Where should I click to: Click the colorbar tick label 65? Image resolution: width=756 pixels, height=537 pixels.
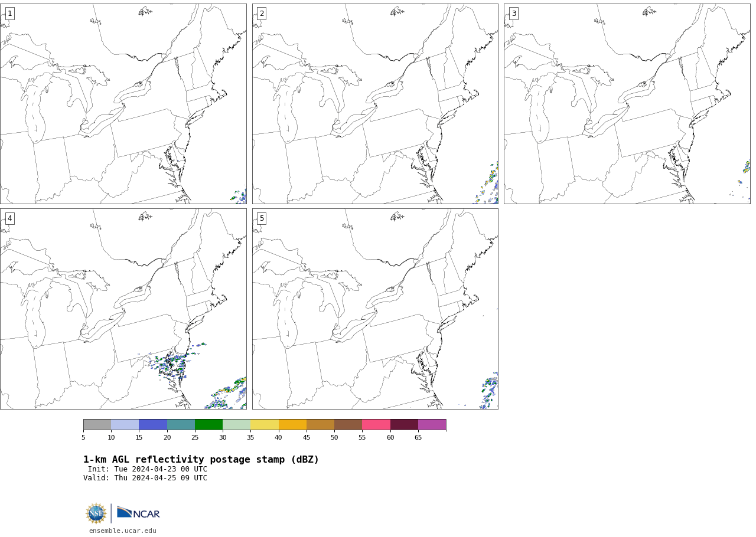pos(418,438)
